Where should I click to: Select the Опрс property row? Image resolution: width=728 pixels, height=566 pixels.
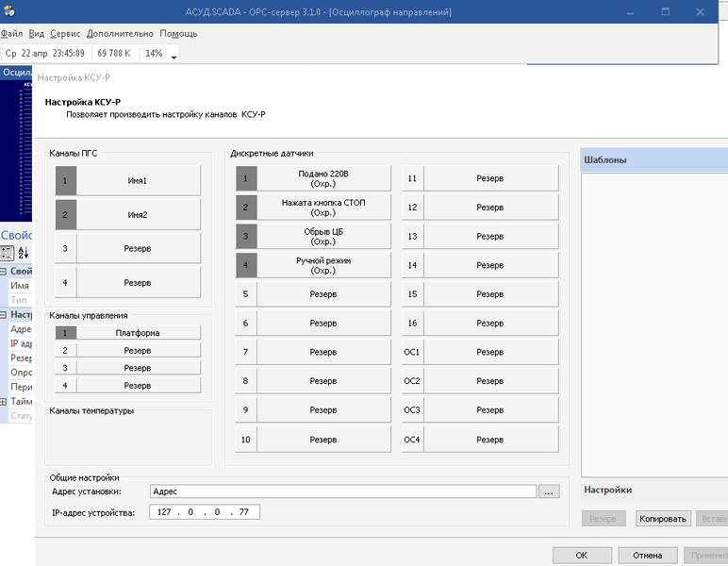coord(20,373)
